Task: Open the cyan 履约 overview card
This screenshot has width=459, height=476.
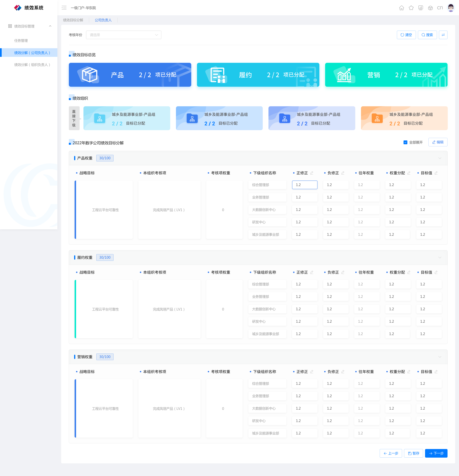Action: [x=258, y=75]
